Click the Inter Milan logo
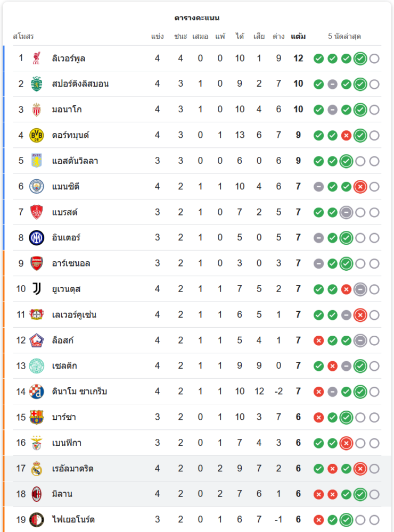 (x=36, y=238)
